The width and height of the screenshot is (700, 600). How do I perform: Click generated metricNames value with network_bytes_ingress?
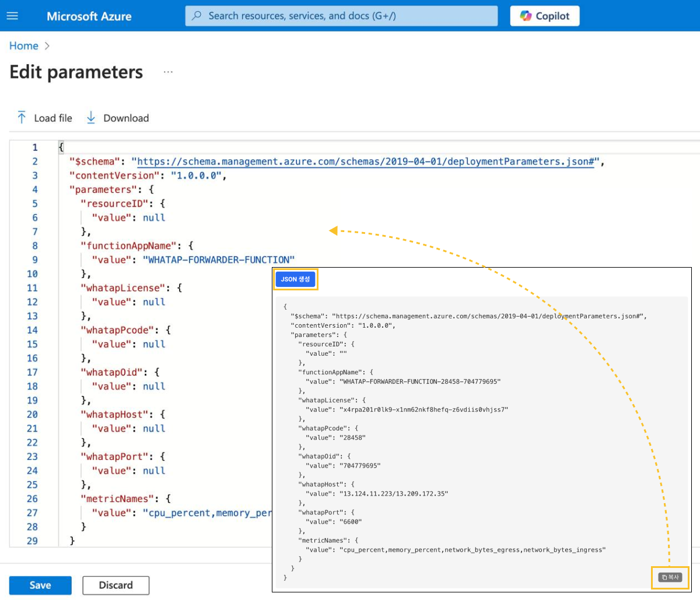(473, 550)
